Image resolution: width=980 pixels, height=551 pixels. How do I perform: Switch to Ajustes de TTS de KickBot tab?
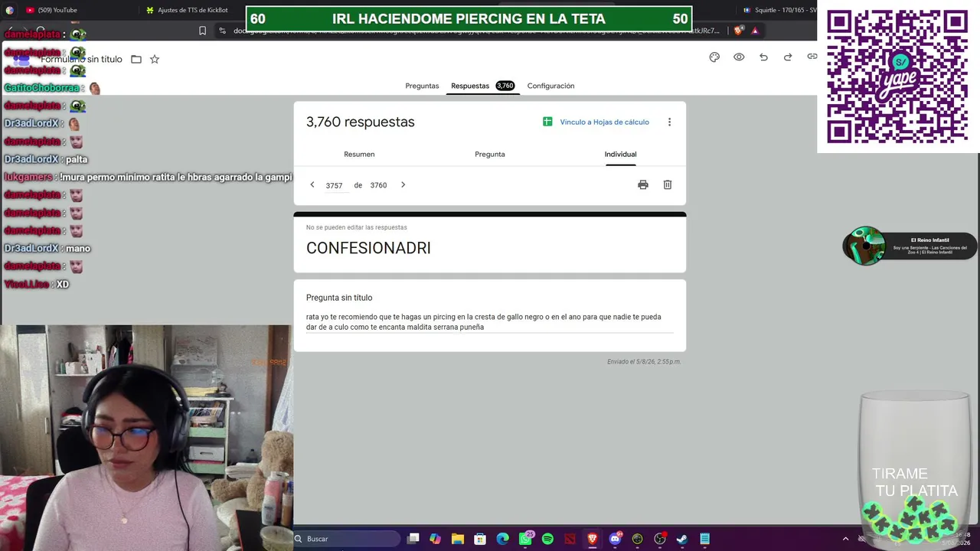click(187, 10)
